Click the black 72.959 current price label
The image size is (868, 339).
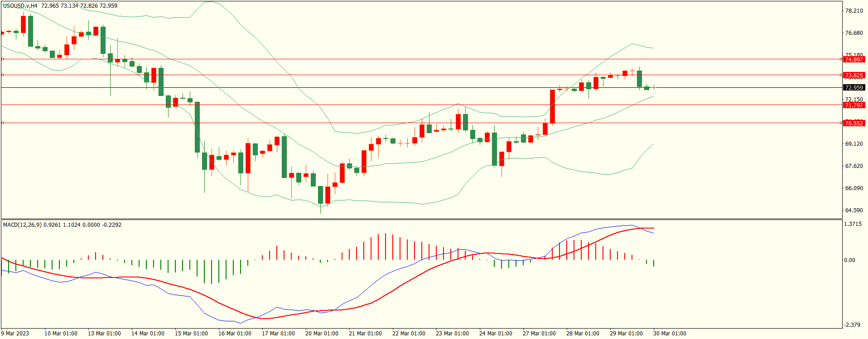[x=854, y=87]
